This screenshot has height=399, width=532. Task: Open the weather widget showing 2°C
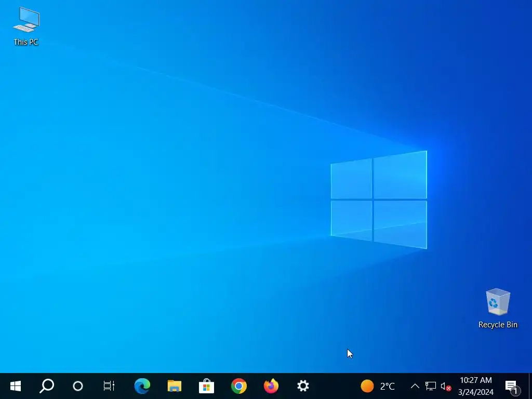coord(377,386)
